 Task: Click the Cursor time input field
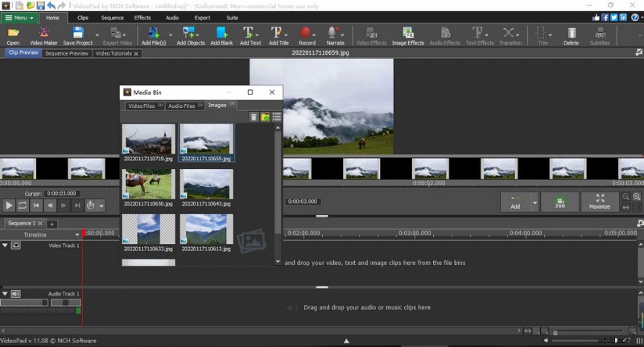(62, 193)
